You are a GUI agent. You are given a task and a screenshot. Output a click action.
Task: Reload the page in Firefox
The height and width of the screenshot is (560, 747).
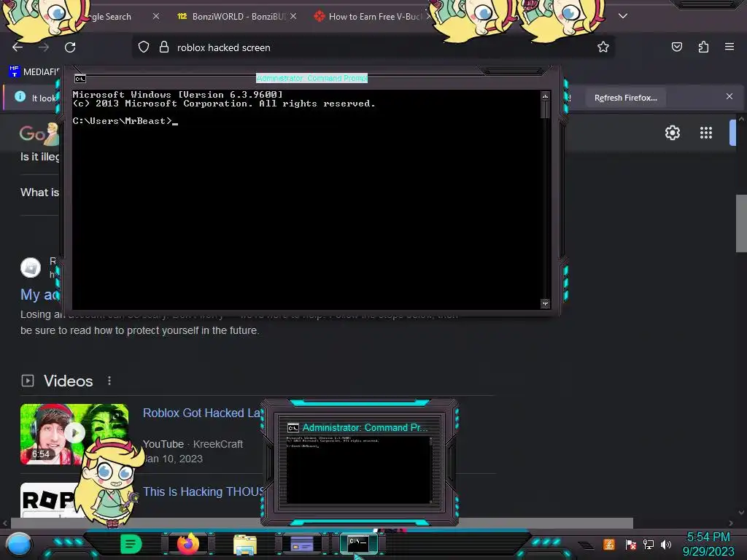70,47
